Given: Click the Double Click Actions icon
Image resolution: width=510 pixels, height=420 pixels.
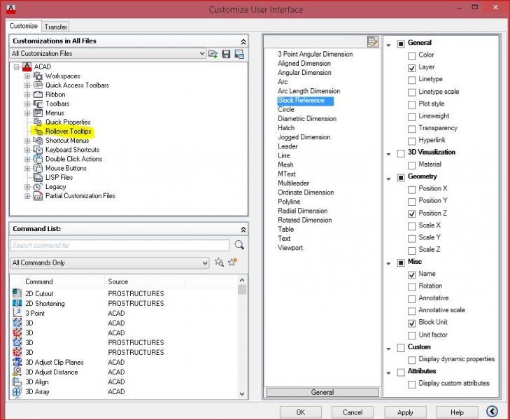Looking at the screenshot, I should (x=38, y=159).
